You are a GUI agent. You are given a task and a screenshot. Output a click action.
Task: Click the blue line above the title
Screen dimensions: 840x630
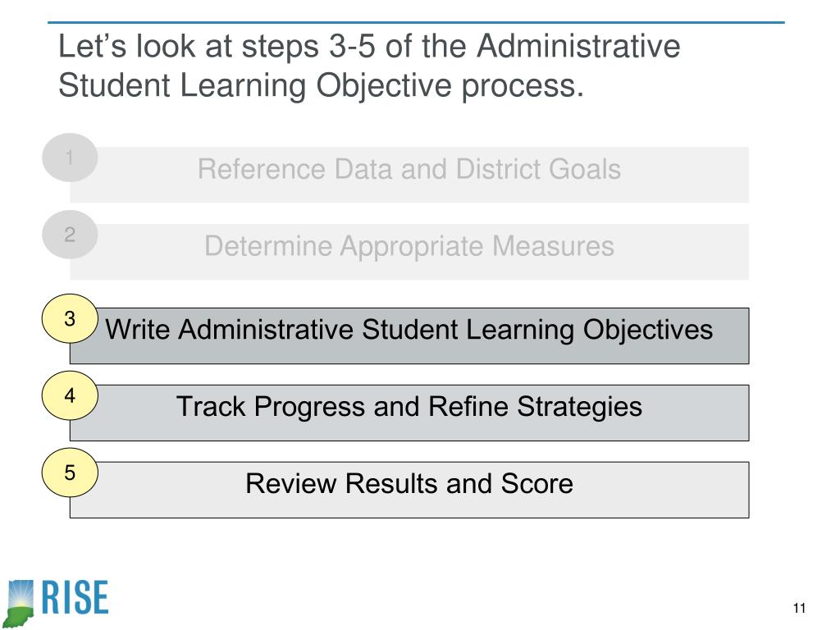click(x=416, y=22)
